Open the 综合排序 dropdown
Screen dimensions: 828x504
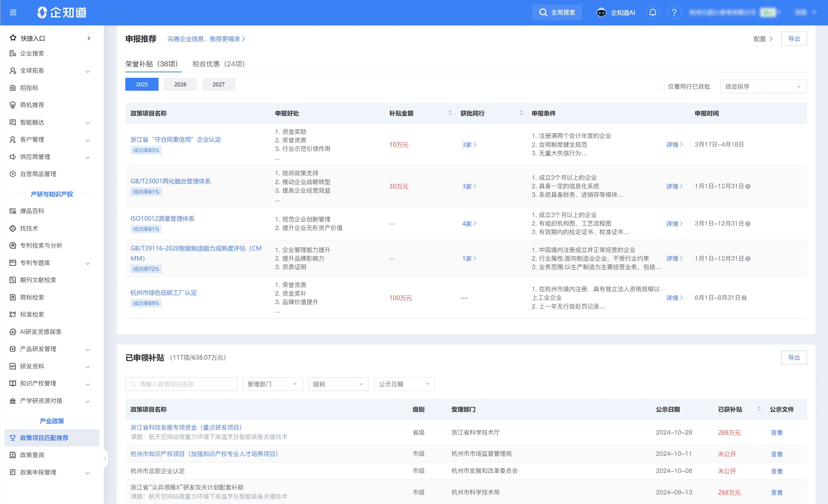tap(763, 86)
